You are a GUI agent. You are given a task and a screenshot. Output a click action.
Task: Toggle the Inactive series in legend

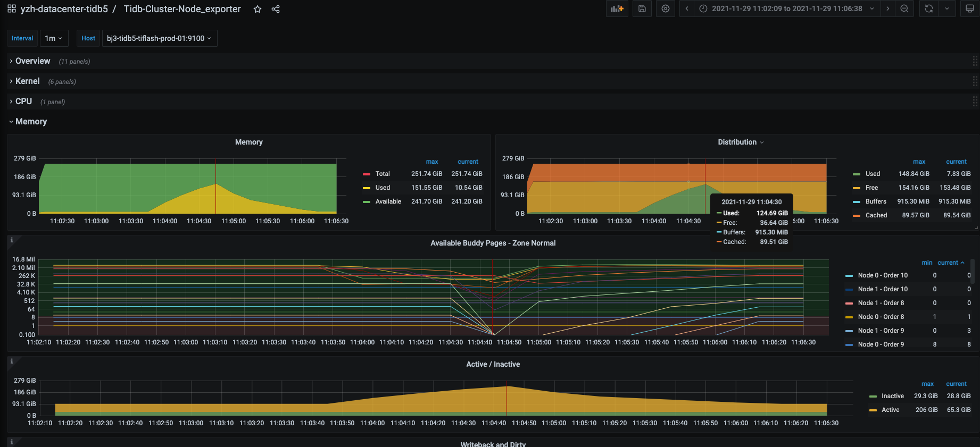(x=892, y=396)
